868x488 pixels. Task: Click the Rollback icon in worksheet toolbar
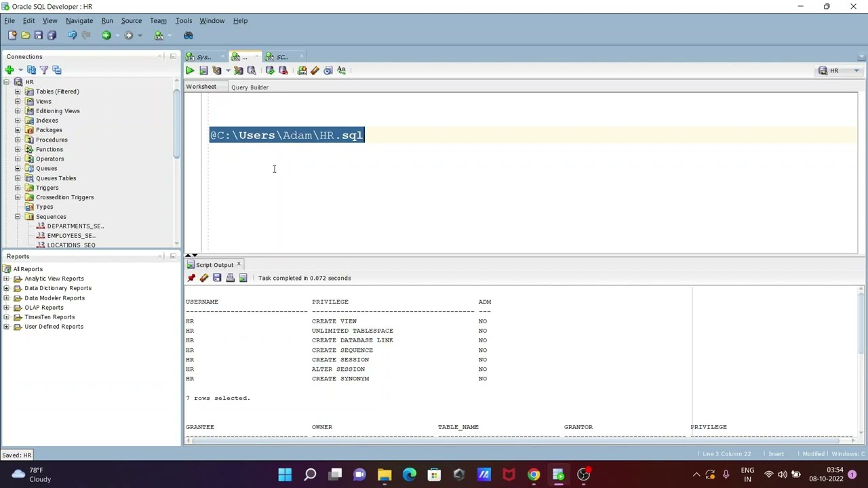point(283,70)
